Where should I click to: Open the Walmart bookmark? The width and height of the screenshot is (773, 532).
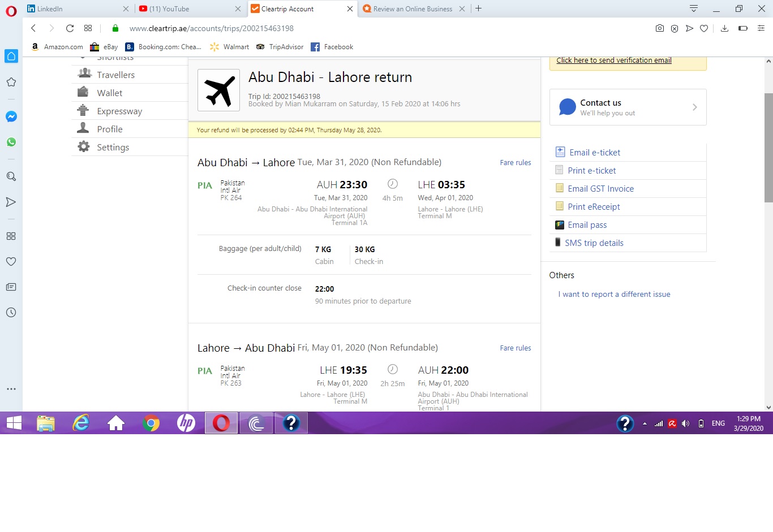(x=229, y=47)
